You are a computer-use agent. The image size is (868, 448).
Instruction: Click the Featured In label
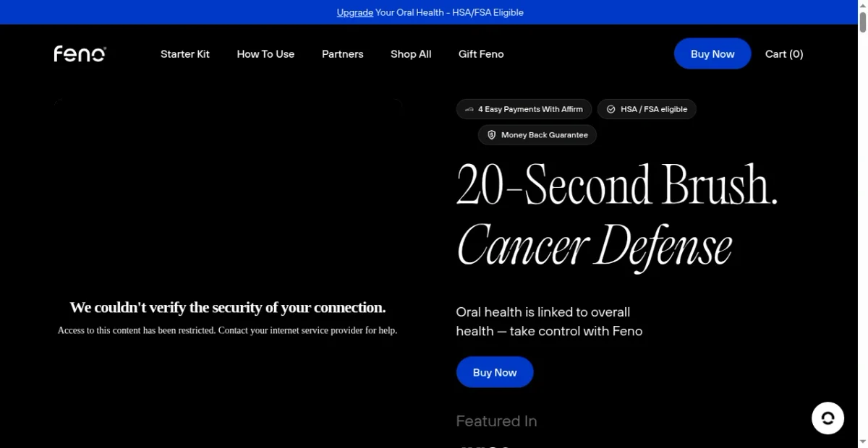(x=496, y=421)
